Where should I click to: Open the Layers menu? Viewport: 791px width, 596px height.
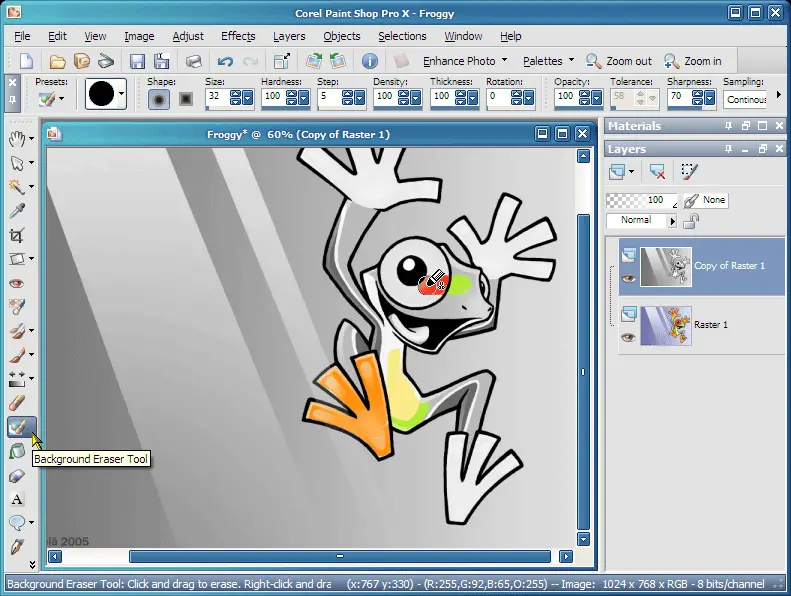(289, 36)
